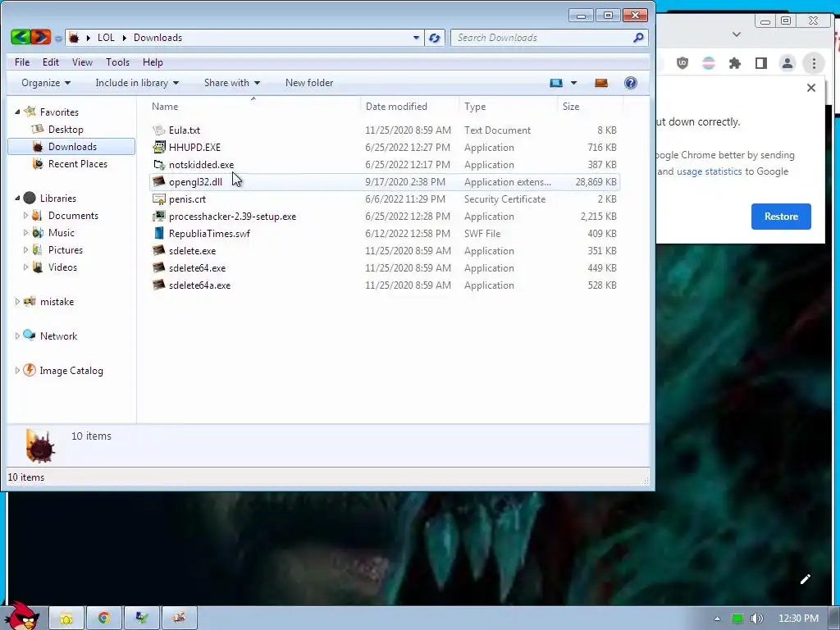The image size is (840, 630).
Task: Click the sdelete.exe file icon
Action: [158, 251]
